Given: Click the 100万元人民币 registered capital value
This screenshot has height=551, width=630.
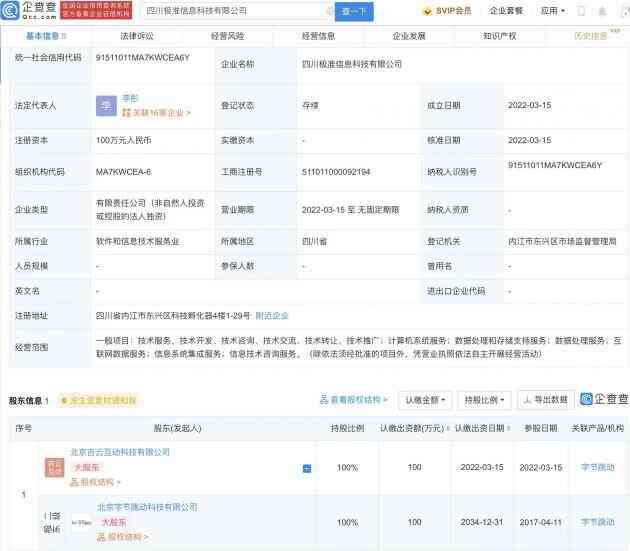Looking at the screenshot, I should click(123, 140).
